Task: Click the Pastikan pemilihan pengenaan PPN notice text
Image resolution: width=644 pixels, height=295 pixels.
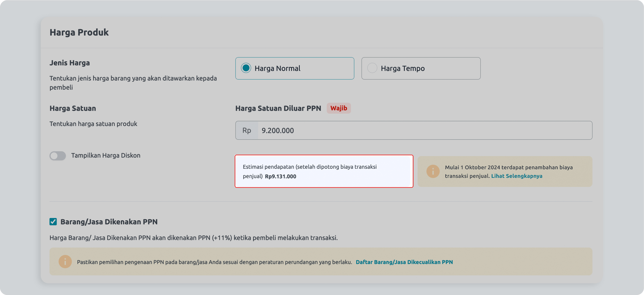Action: click(x=214, y=262)
